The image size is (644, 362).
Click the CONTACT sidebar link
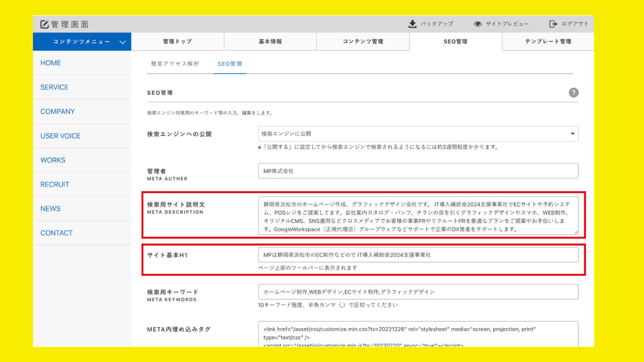coord(56,233)
